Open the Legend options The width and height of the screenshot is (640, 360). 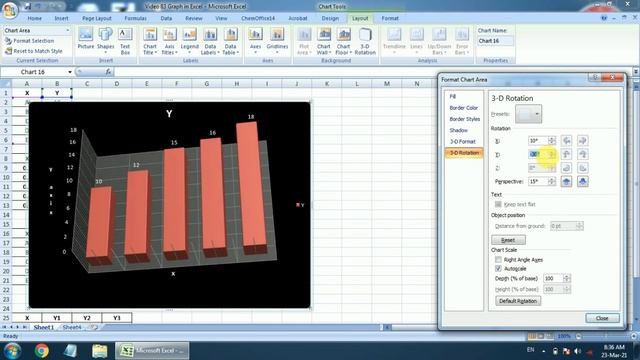[x=189, y=41]
